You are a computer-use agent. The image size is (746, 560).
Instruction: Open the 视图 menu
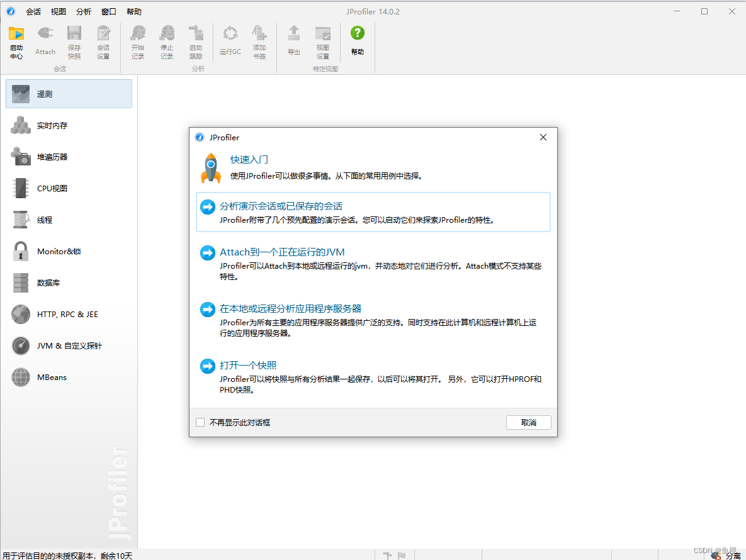coord(59,11)
